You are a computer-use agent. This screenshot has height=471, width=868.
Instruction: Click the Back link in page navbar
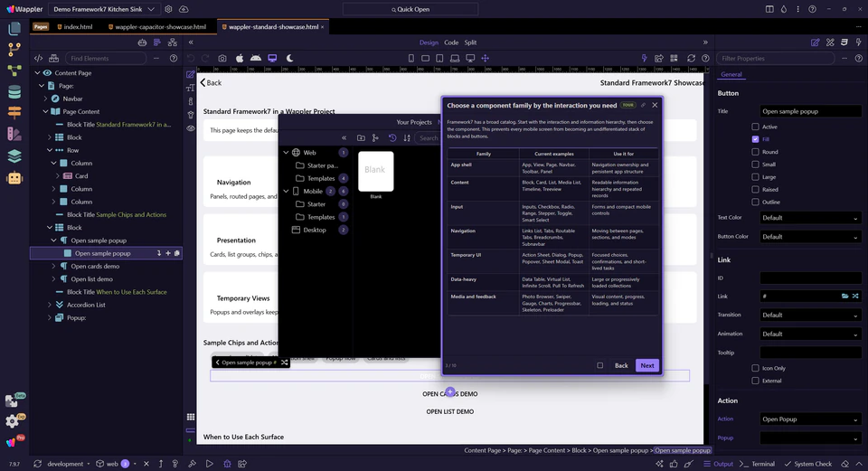211,82
